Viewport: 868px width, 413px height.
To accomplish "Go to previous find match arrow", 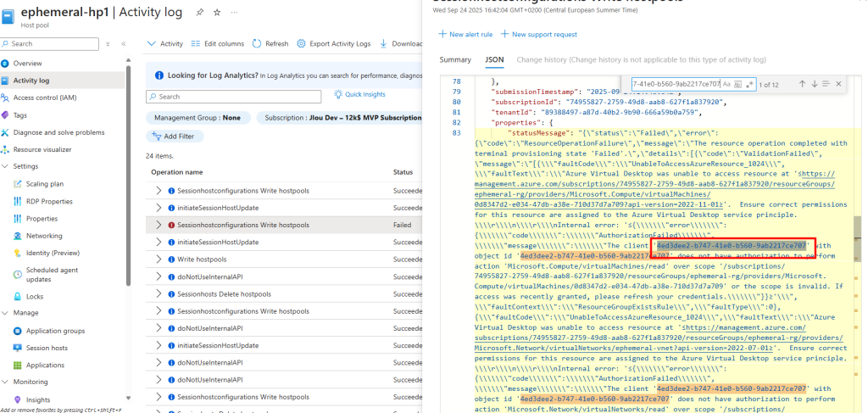I will click(802, 84).
